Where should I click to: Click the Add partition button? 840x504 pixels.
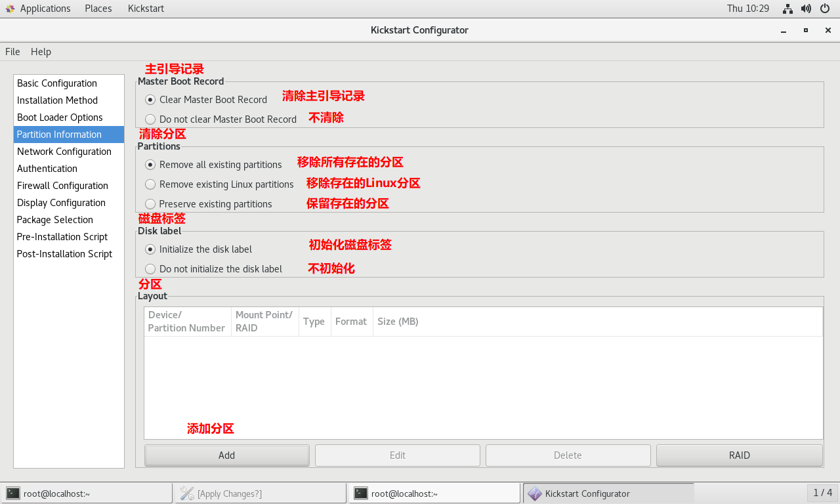point(227,455)
